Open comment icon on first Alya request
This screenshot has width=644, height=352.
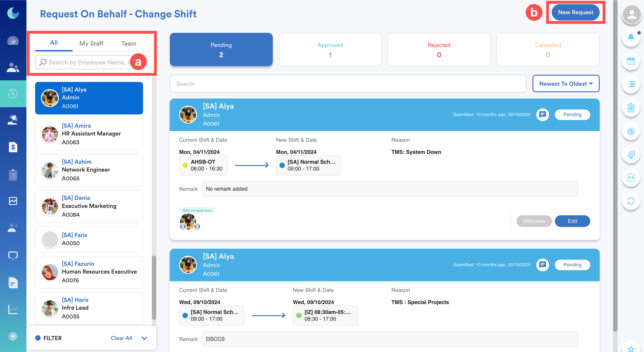pyautogui.click(x=543, y=115)
